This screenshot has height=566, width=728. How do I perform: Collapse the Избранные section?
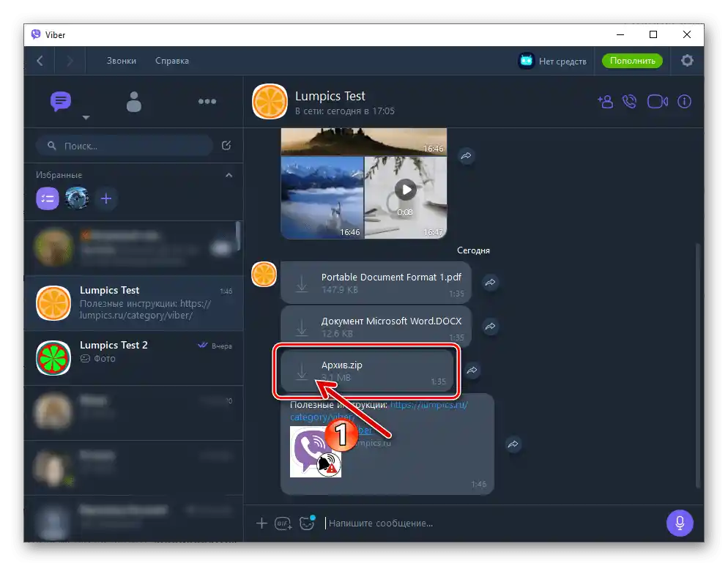point(229,175)
